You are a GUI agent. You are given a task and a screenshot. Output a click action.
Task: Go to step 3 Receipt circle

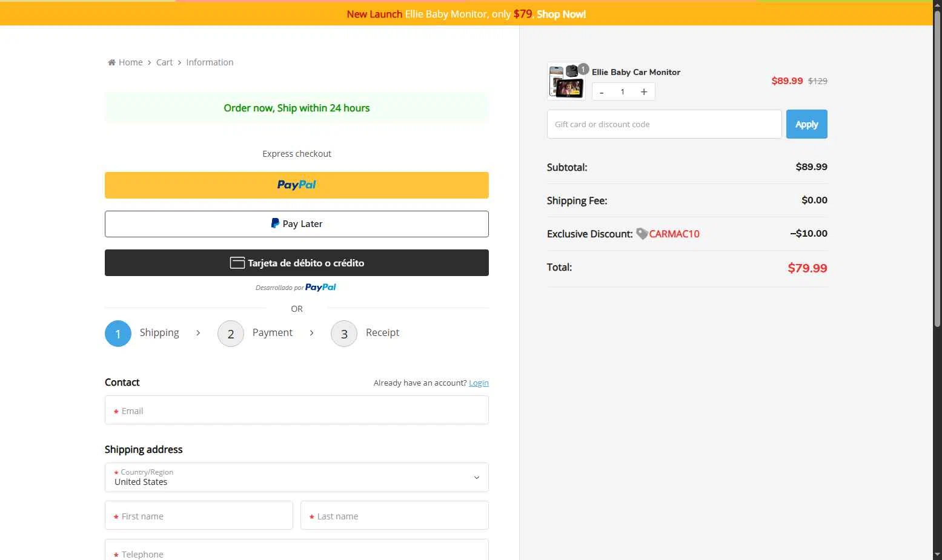point(344,334)
